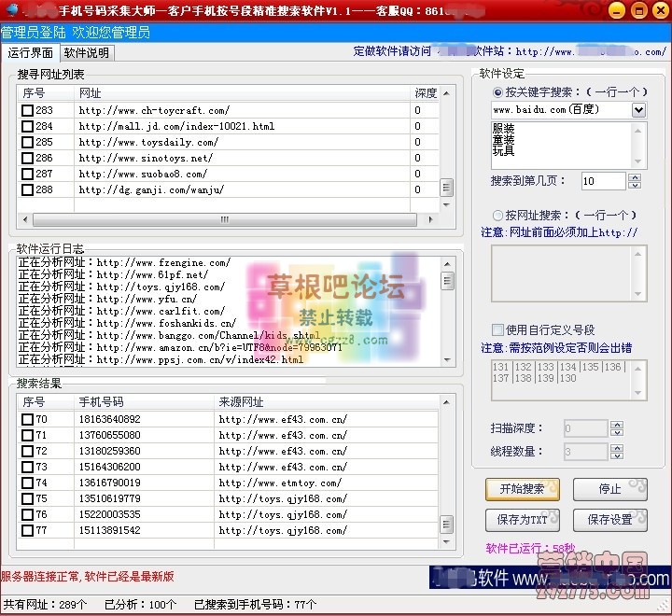This screenshot has height=616, width=672.
Task: Click the 保存为TXT button
Action: (x=523, y=520)
